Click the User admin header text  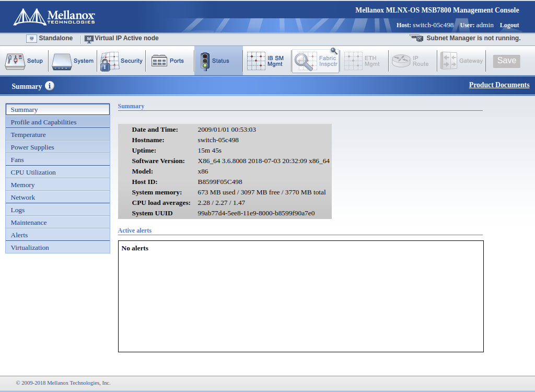[476, 25]
